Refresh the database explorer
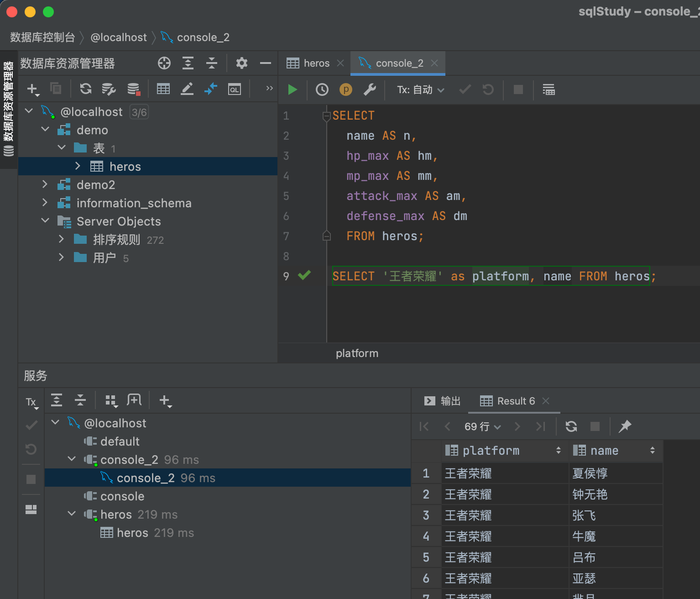Viewport: 700px width, 599px height. click(86, 89)
